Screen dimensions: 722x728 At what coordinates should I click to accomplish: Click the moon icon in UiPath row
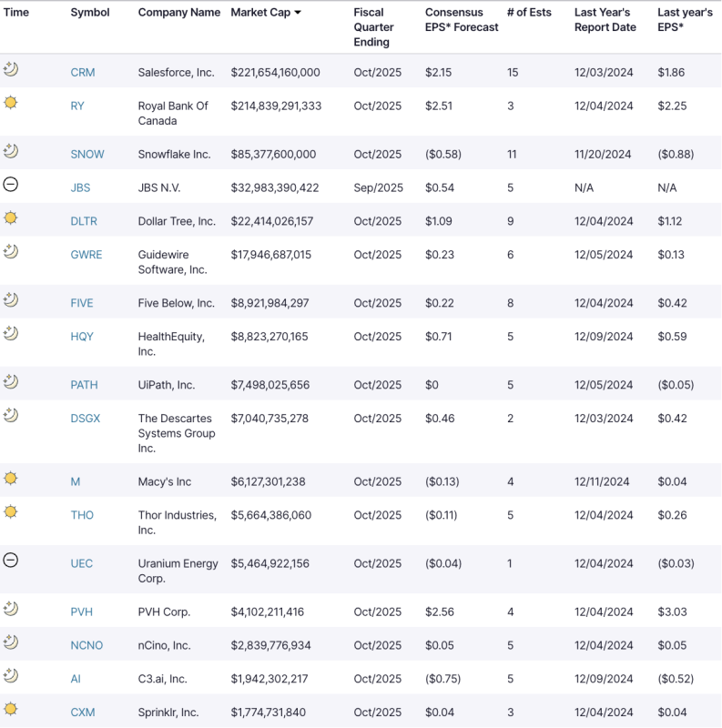pos(11,382)
